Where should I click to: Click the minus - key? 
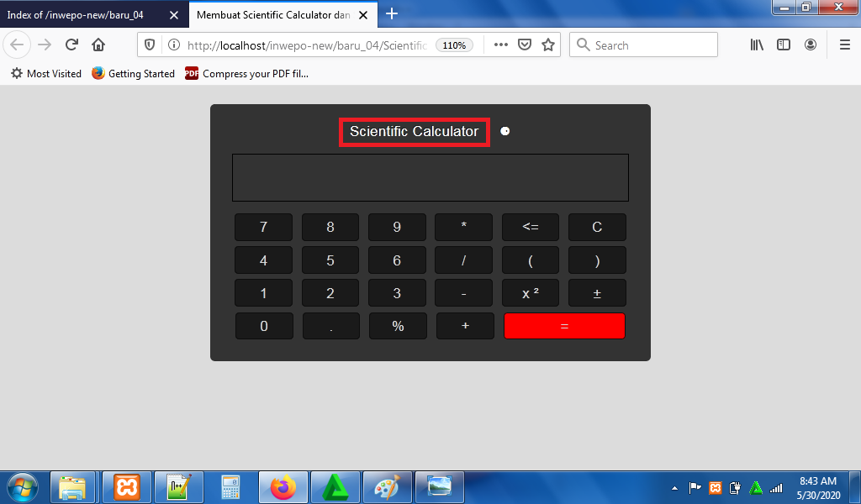click(463, 293)
